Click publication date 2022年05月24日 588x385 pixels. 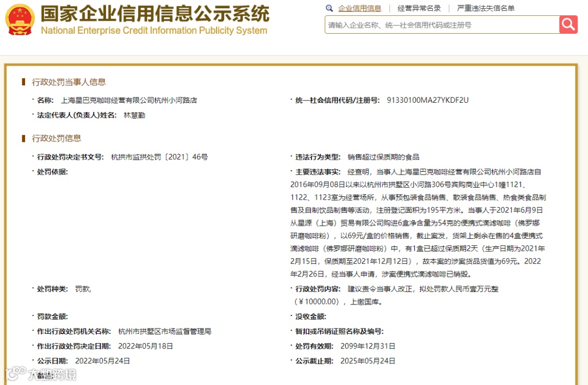click(102, 361)
